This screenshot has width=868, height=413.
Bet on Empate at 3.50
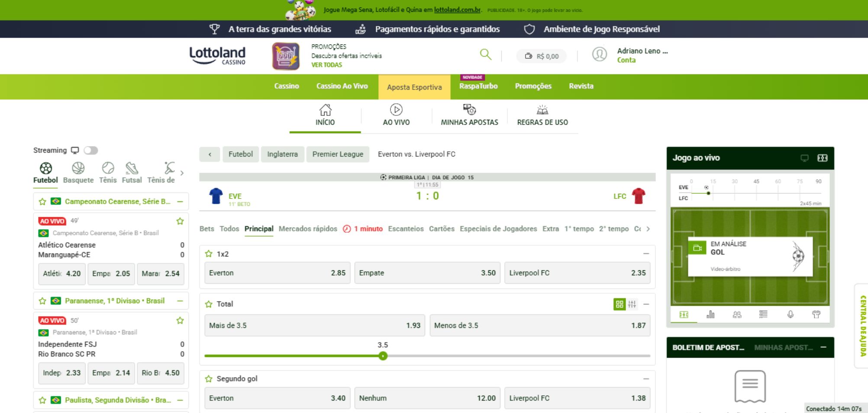pos(427,273)
